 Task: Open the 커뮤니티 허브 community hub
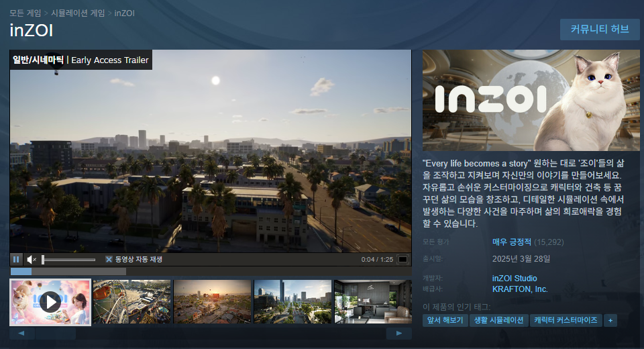coord(600,29)
